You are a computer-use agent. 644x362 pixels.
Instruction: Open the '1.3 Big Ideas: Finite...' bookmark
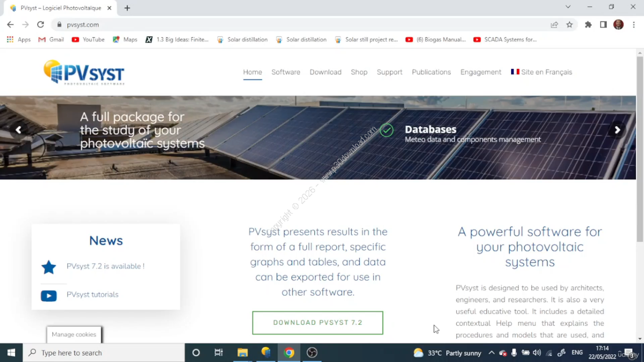pyautogui.click(x=177, y=40)
